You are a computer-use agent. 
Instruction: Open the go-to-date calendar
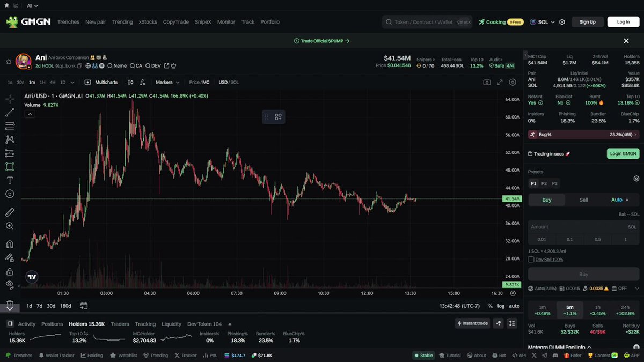tap(84, 306)
